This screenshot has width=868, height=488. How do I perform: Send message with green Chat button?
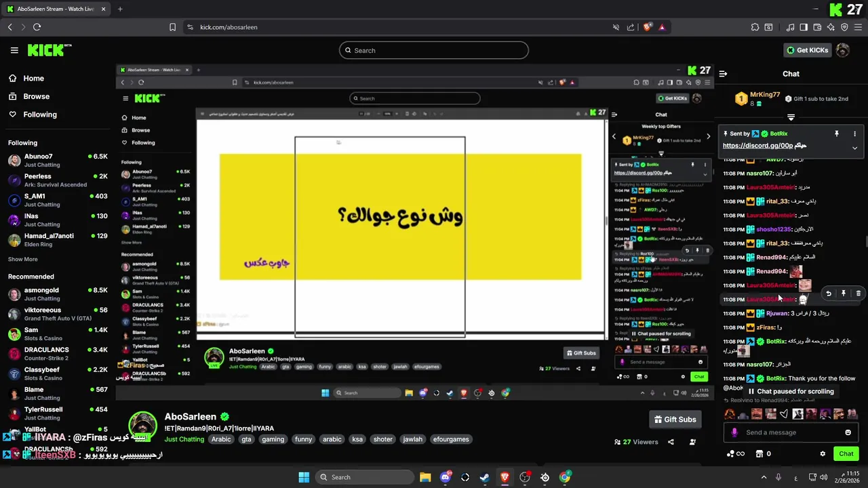coord(846,453)
